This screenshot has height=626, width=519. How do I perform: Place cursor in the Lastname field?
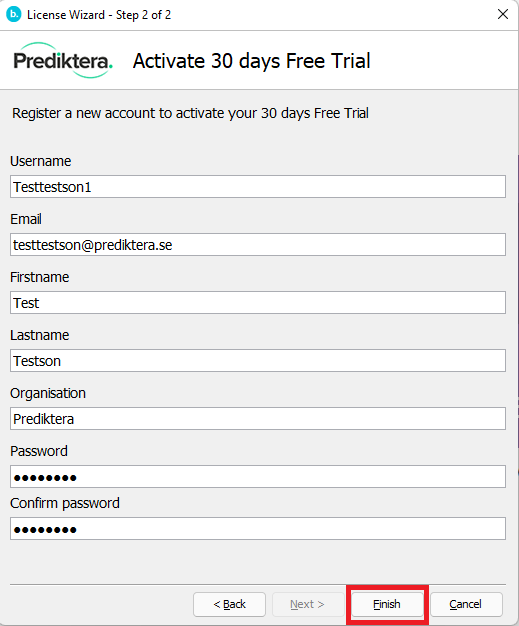point(258,361)
